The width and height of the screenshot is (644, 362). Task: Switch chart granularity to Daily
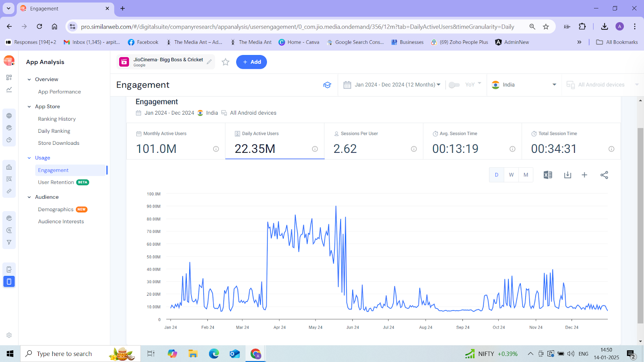[497, 175]
